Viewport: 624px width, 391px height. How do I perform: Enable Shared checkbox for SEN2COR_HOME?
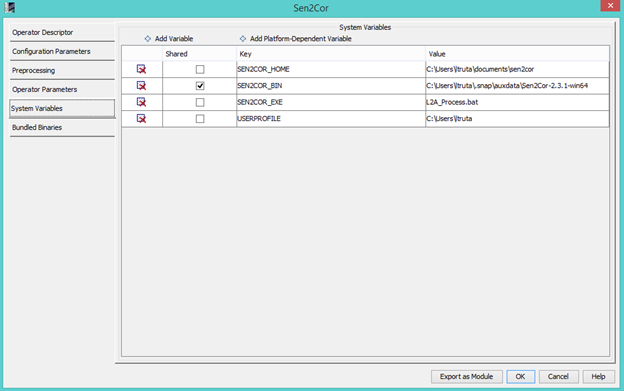click(200, 69)
